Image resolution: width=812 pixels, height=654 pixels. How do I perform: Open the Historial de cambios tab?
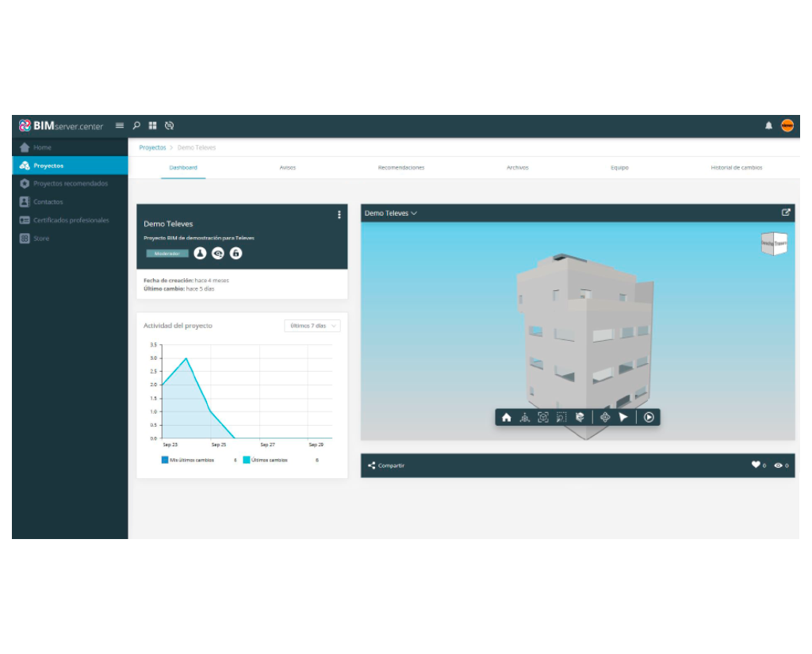pyautogui.click(x=737, y=168)
